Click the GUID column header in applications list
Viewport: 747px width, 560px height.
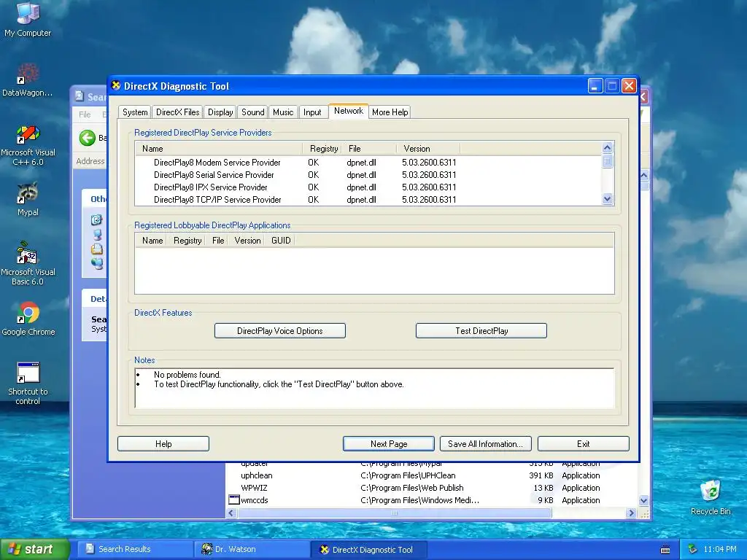pos(281,241)
